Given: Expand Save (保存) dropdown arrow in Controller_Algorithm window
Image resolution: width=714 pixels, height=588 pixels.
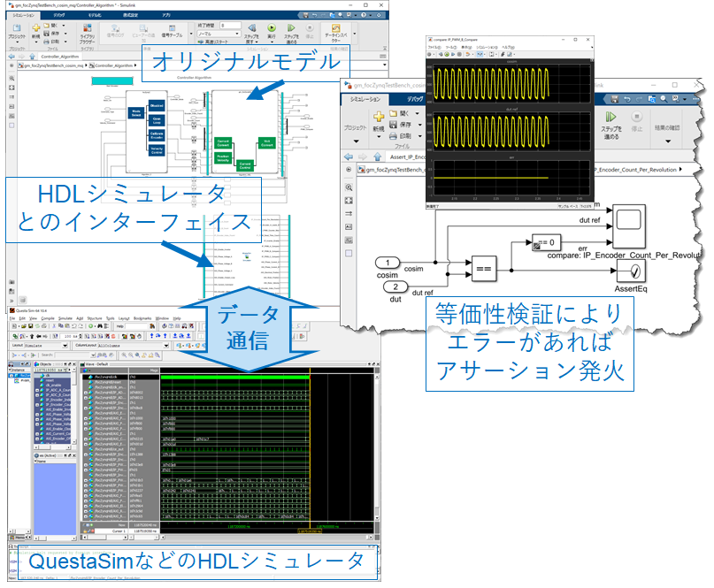Looking at the screenshot, I should pos(65,34).
